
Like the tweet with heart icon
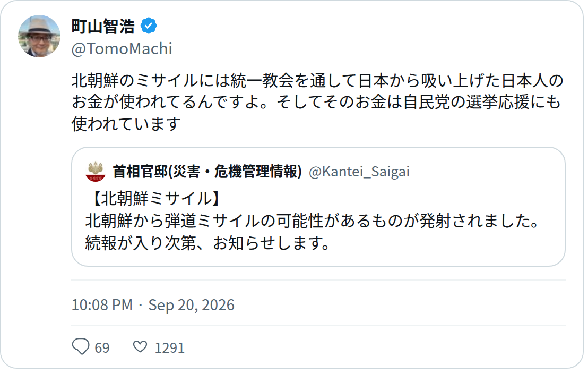140,347
